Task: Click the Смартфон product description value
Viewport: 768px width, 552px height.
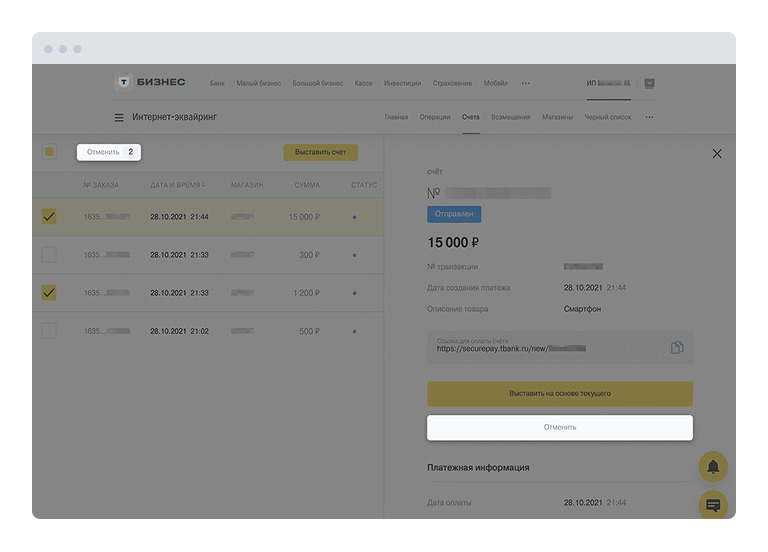Action: pos(582,309)
